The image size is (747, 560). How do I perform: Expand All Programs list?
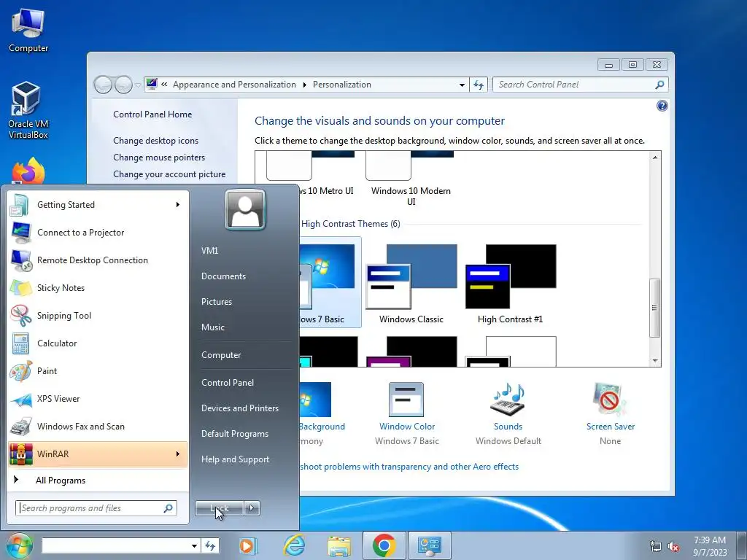pyautogui.click(x=97, y=481)
